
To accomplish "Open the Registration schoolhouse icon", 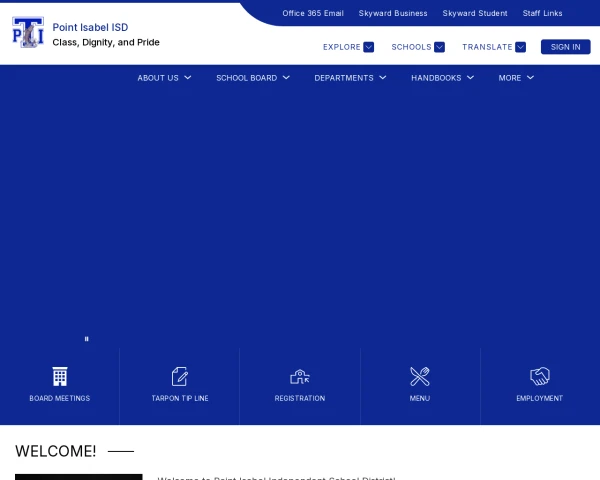I will 300,377.
